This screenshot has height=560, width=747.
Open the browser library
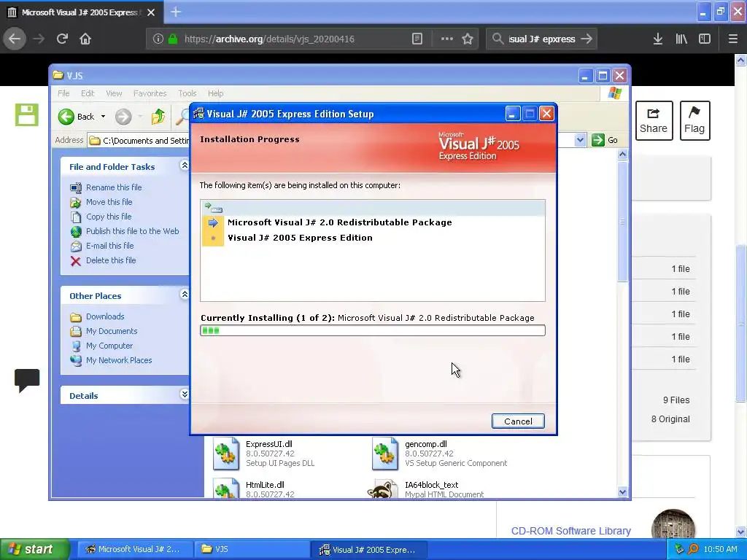pyautogui.click(x=681, y=39)
